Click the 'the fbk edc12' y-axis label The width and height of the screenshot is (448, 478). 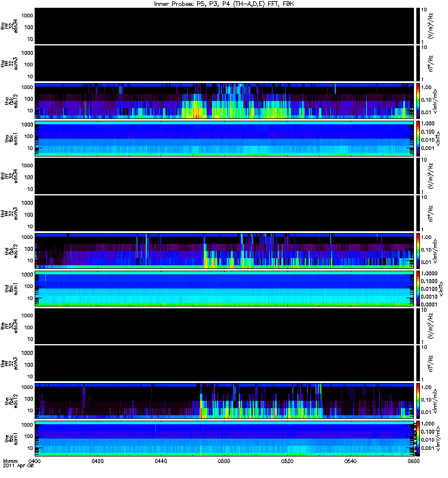pos(11,401)
